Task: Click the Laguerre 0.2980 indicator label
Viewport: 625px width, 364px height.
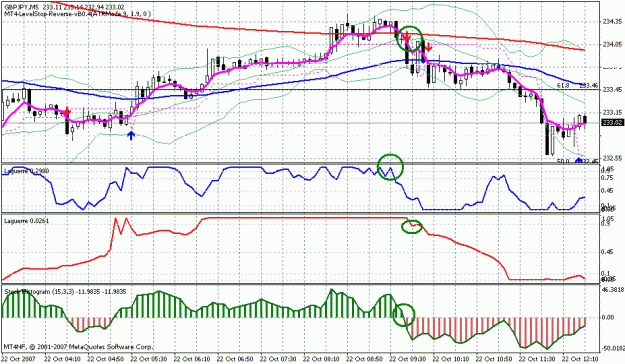Action: coord(27,171)
